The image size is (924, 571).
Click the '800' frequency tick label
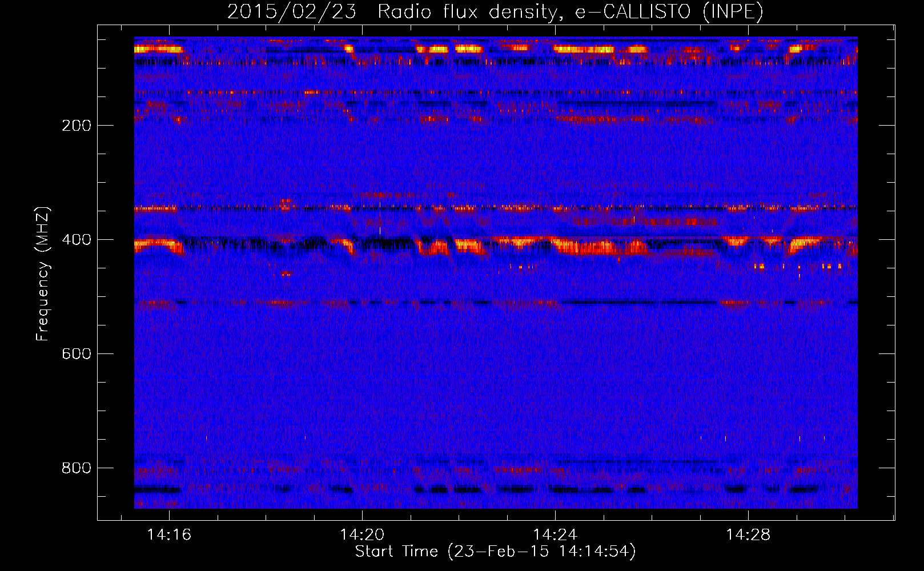click(x=76, y=468)
